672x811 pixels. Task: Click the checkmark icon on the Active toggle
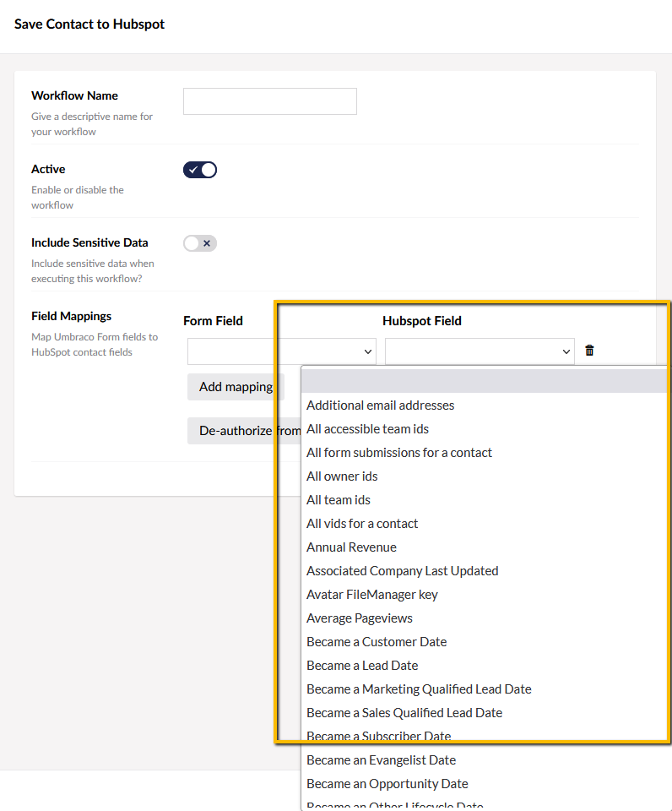pyautogui.click(x=193, y=169)
